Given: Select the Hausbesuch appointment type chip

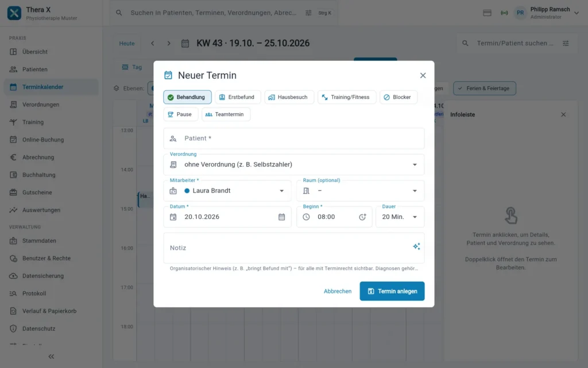Looking at the screenshot, I should coord(289,97).
